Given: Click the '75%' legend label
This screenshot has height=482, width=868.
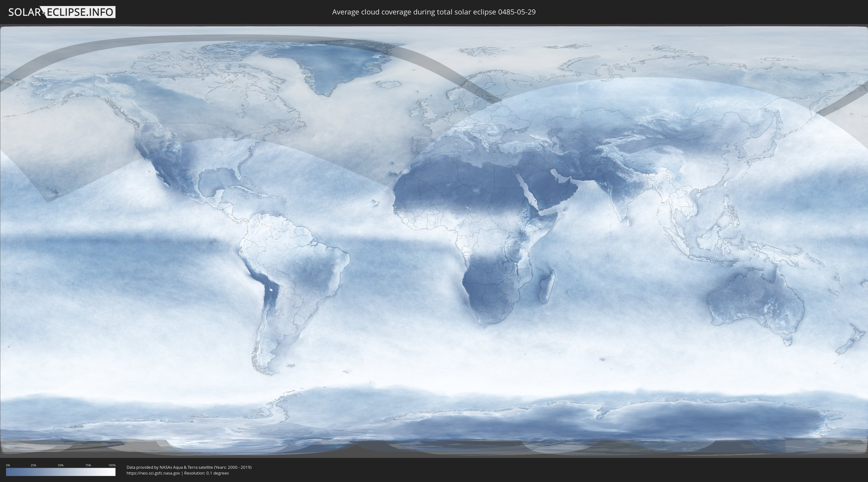Looking at the screenshot, I should point(88,465).
